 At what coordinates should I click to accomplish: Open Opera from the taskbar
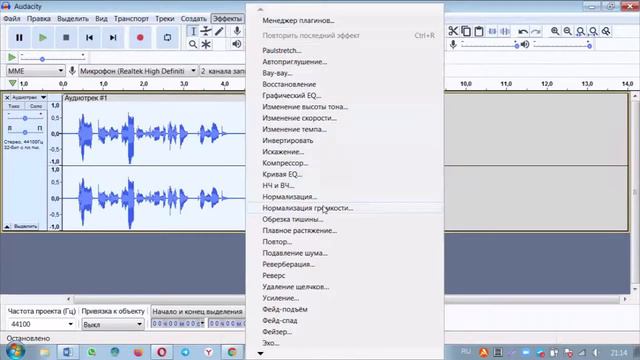[162, 352]
